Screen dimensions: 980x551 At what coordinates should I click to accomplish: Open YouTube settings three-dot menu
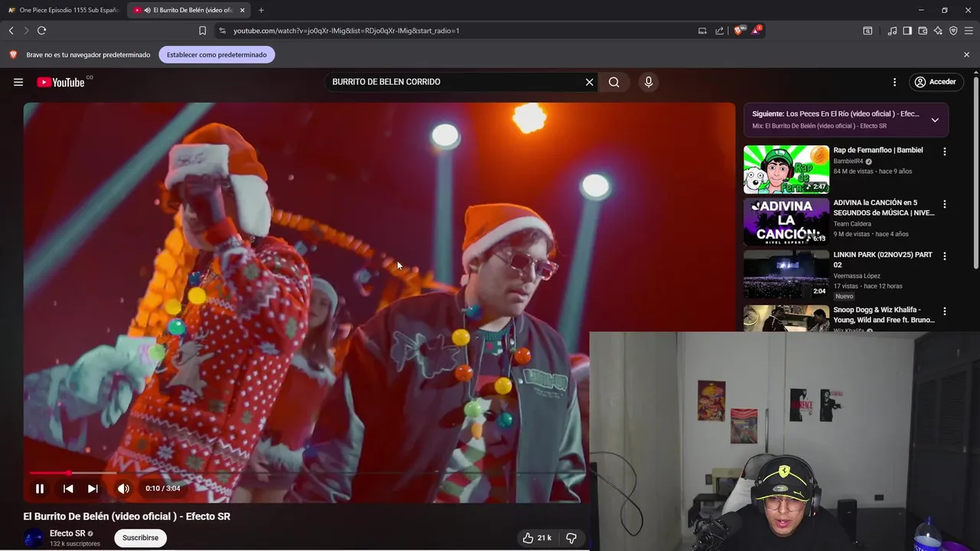894,82
